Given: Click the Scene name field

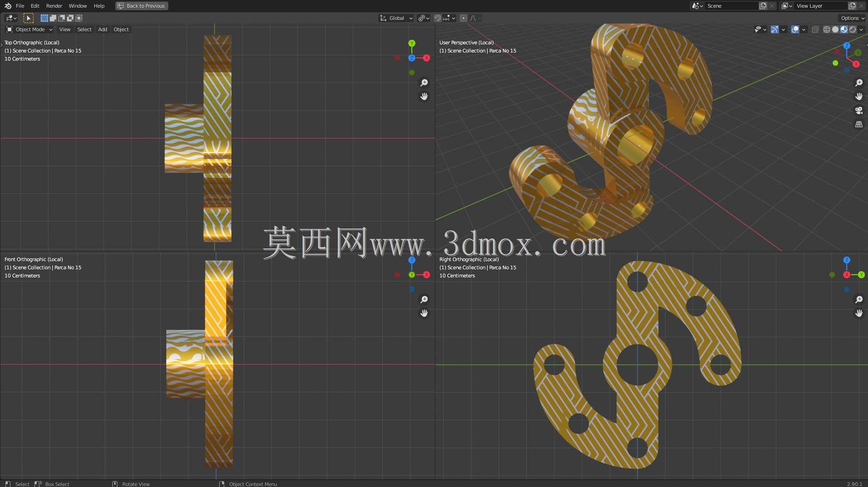Looking at the screenshot, I should pos(732,6).
